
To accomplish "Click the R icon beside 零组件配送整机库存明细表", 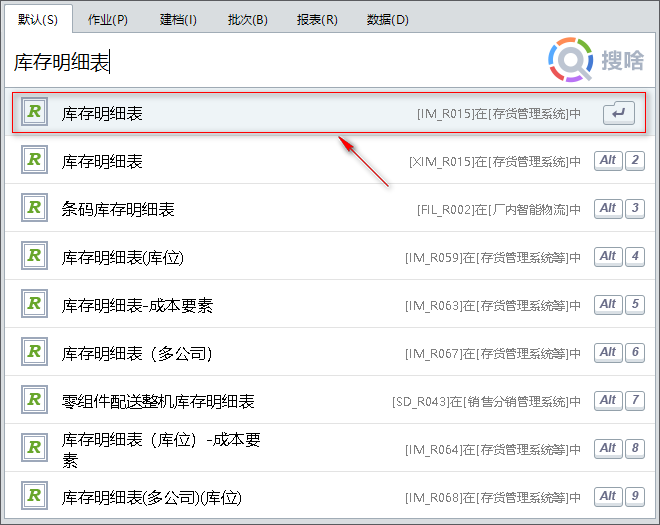I will (35, 400).
